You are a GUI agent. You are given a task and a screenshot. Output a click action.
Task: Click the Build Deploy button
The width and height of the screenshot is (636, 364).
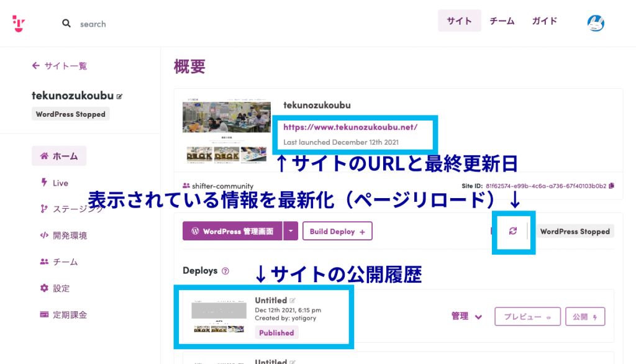(x=337, y=231)
